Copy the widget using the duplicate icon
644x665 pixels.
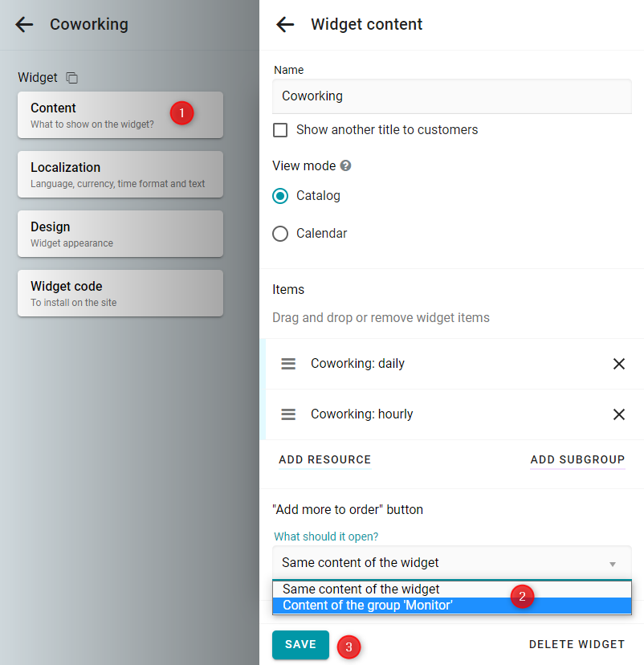point(72,78)
